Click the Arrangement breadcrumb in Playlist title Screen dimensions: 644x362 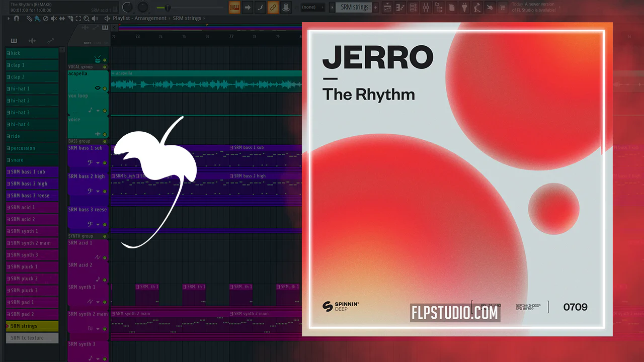[x=150, y=18]
